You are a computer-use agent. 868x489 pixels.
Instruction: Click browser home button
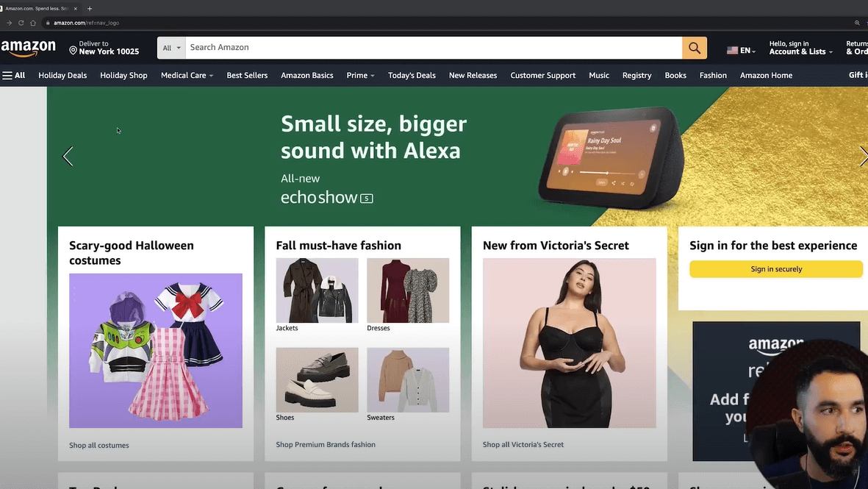tap(33, 23)
